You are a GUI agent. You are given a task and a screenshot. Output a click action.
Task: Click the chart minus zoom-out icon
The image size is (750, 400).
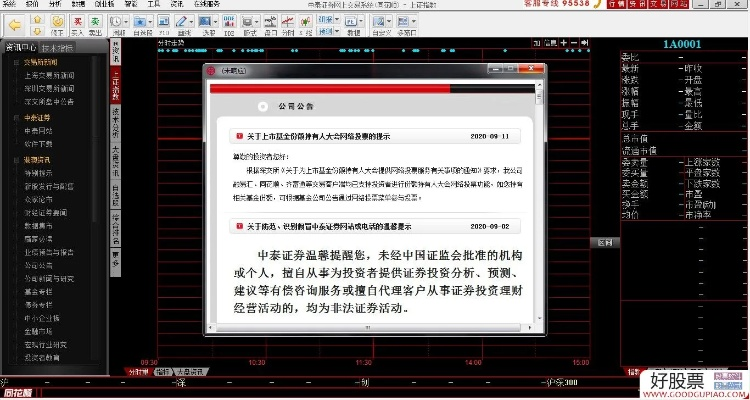574,43
